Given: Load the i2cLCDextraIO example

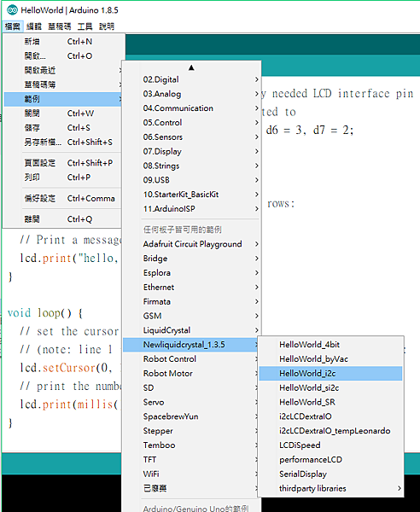Looking at the screenshot, I should pos(330,416).
